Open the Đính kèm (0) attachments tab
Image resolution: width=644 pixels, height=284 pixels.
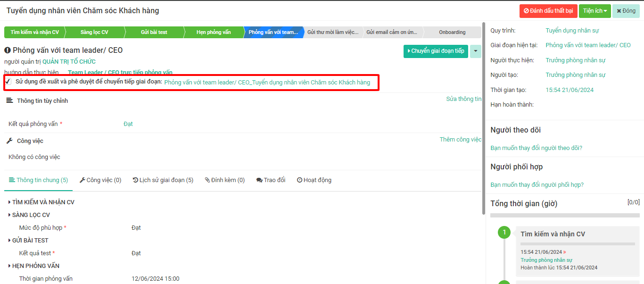(x=224, y=180)
